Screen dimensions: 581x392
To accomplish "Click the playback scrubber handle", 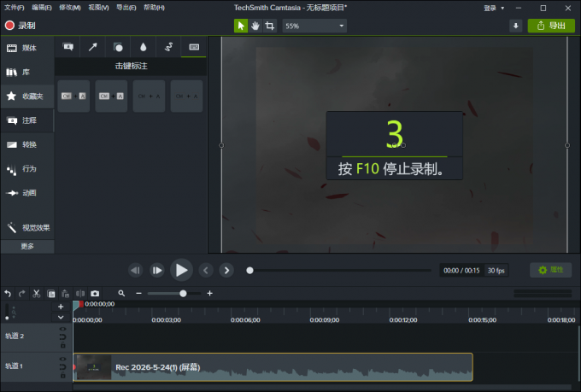I will click(x=249, y=271).
